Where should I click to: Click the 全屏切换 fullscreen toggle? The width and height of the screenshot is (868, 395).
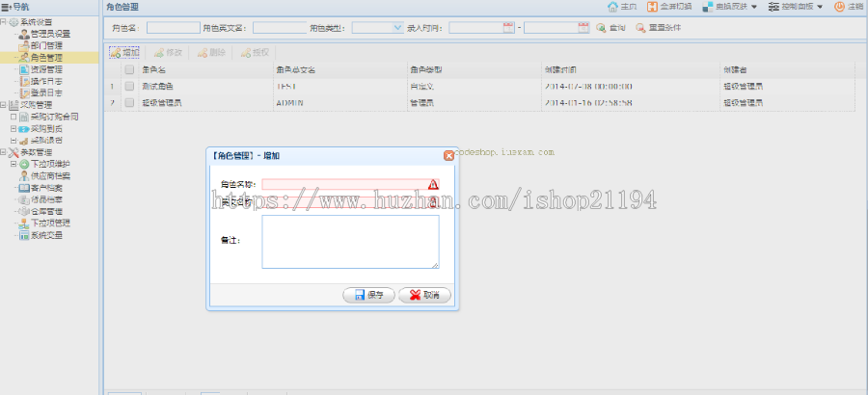click(x=670, y=7)
